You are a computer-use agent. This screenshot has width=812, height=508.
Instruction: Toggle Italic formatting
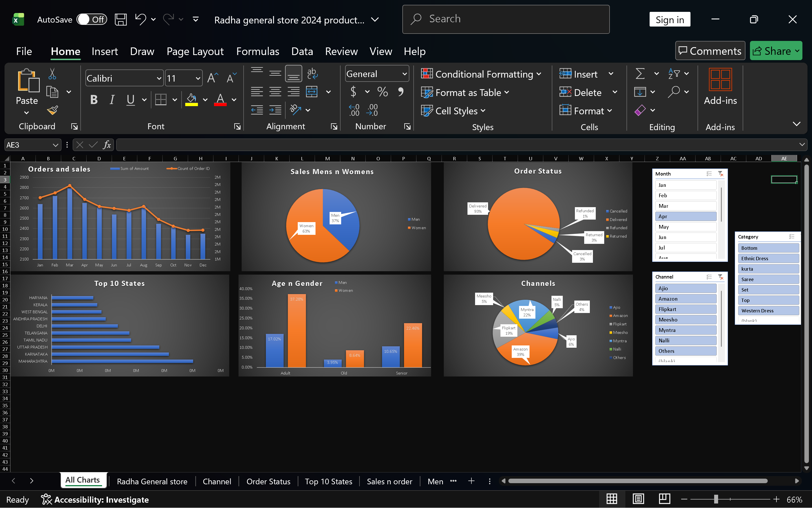tap(112, 99)
